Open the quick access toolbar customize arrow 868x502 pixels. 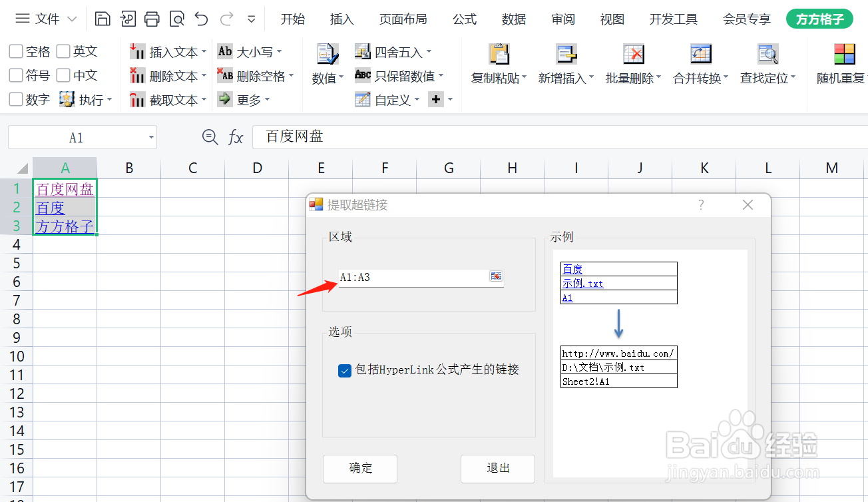click(x=251, y=19)
